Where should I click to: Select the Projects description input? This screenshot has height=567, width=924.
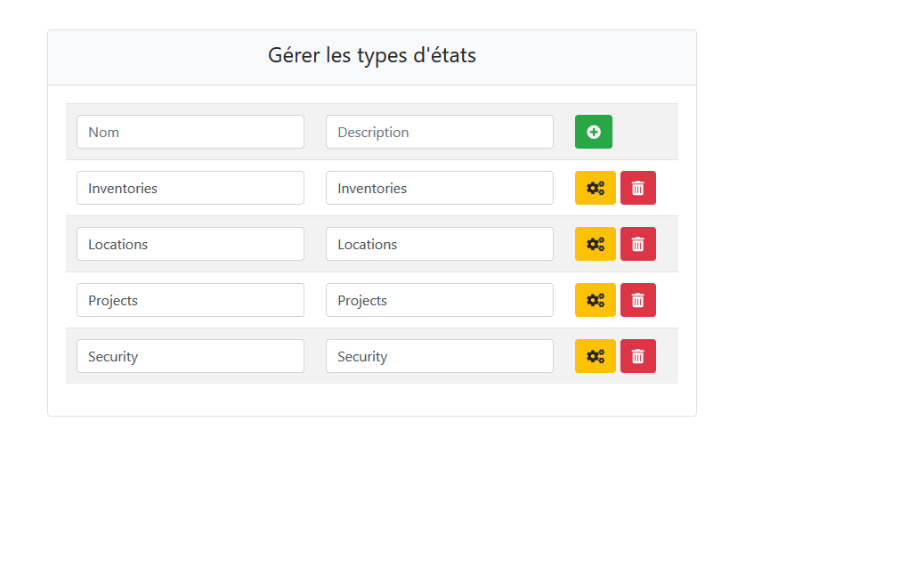point(439,300)
